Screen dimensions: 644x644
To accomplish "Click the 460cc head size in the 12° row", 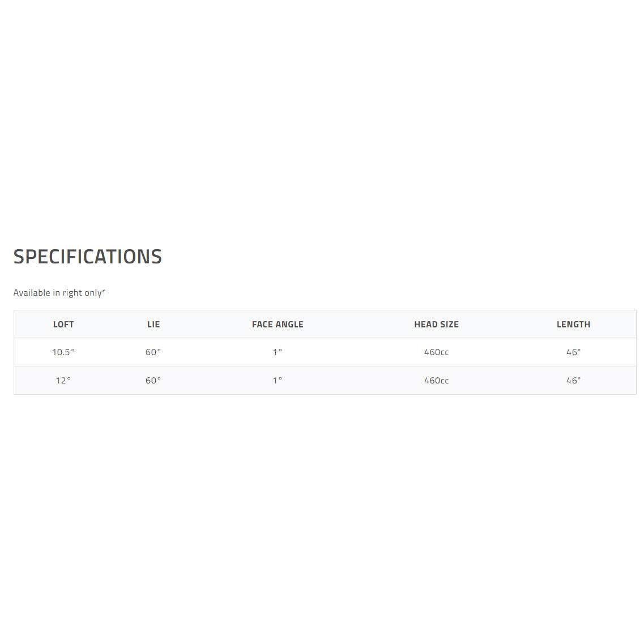I will pos(436,381).
